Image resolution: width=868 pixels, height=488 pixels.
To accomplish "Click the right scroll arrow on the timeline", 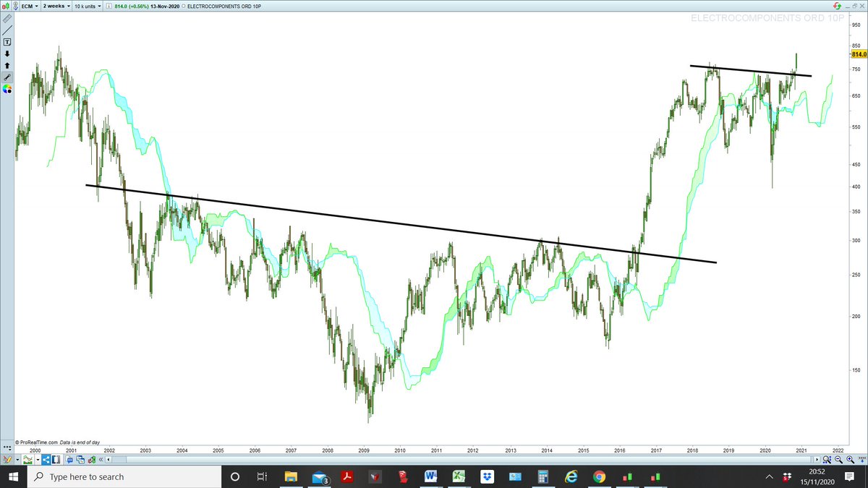I will (817, 460).
